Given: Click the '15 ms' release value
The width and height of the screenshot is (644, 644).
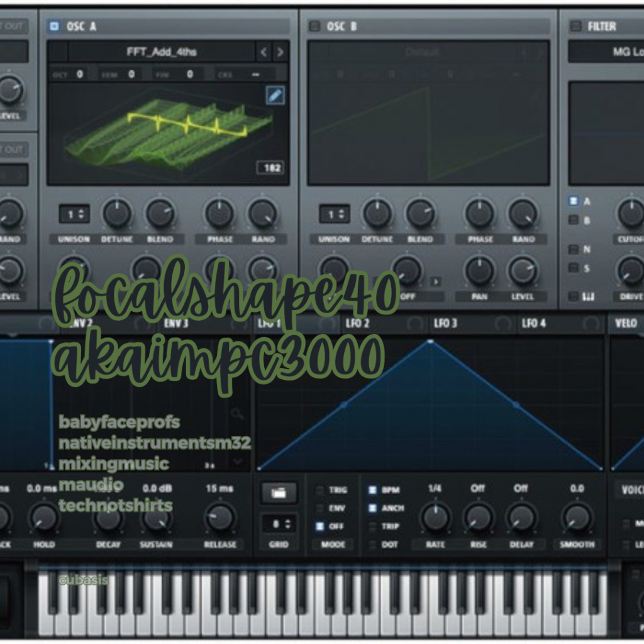Looking at the screenshot, I should coord(219,488).
